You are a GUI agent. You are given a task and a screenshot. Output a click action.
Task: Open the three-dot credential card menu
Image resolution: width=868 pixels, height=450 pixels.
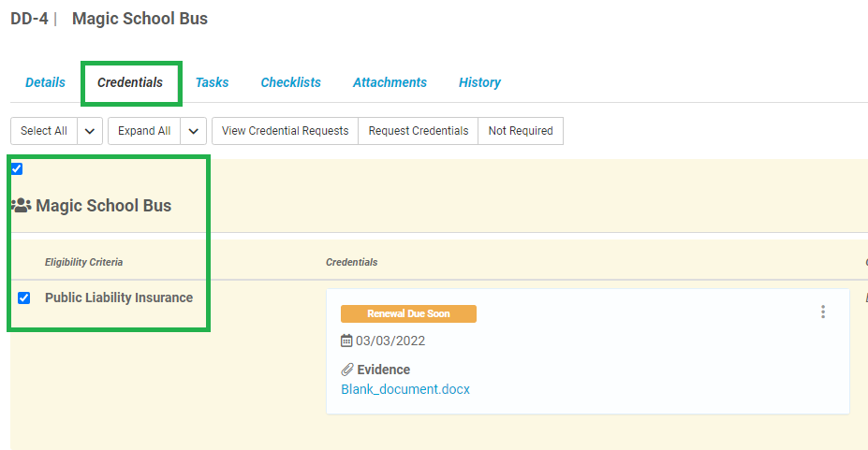pyautogui.click(x=823, y=312)
